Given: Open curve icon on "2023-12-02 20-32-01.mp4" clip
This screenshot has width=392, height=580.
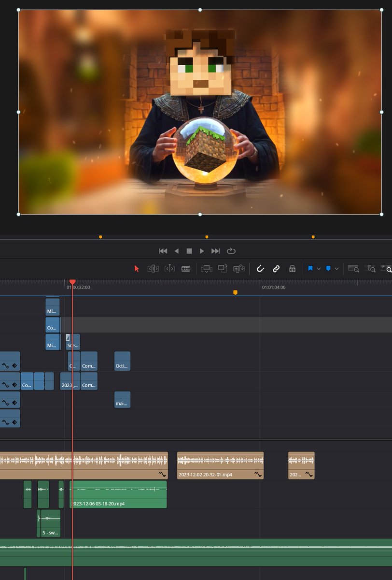Looking at the screenshot, I should [258, 475].
